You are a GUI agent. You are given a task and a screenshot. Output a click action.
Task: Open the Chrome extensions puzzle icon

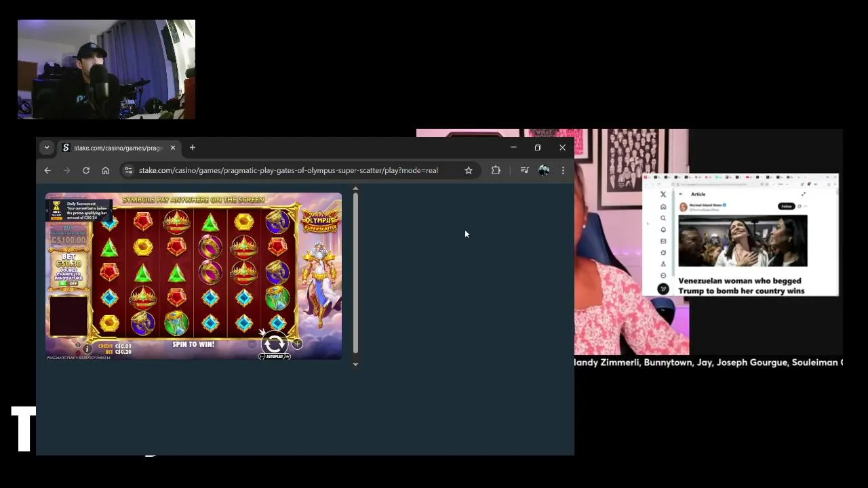coord(496,170)
